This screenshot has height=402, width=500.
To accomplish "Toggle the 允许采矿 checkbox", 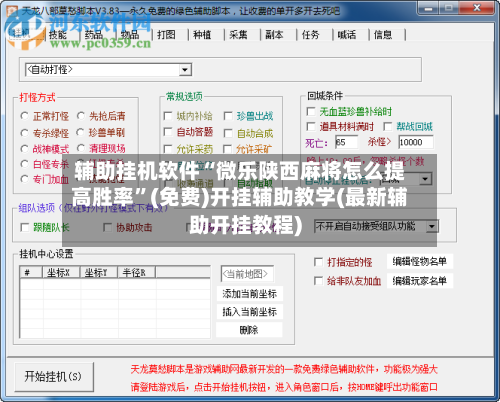I will tap(228, 149).
